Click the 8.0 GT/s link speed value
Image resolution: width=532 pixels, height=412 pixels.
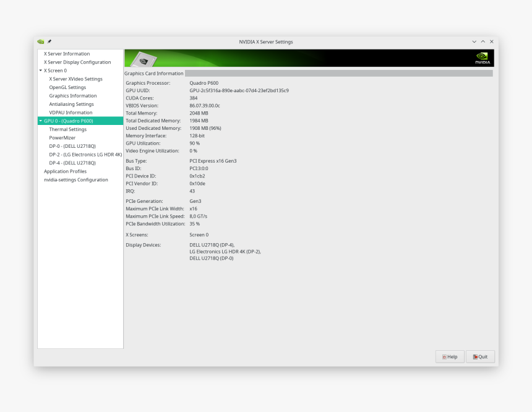(199, 216)
